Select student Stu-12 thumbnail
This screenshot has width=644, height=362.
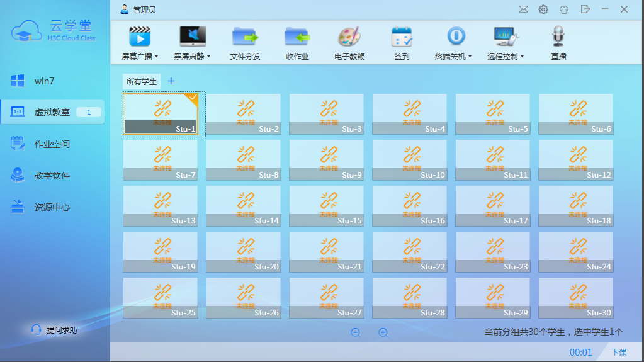(x=576, y=160)
